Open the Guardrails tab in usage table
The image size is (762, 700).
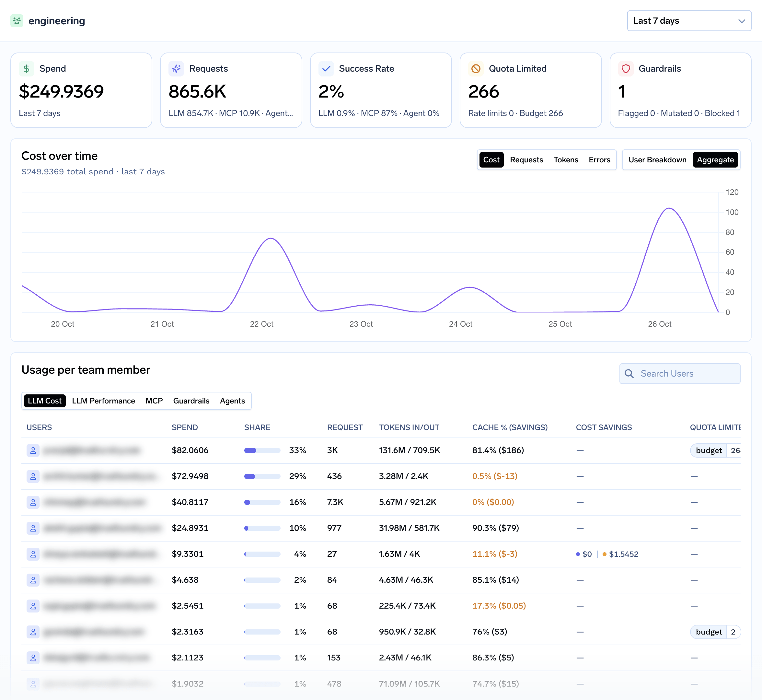(x=191, y=401)
